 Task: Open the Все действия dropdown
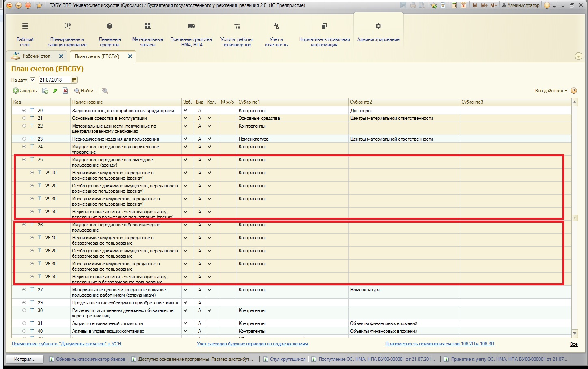coord(550,91)
